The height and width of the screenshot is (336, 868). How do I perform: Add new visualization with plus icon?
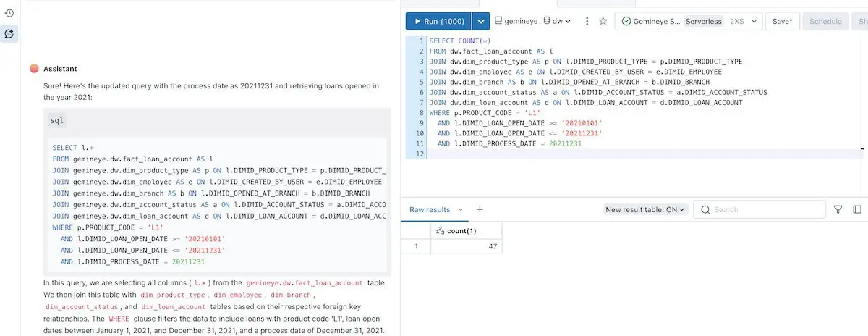coord(480,209)
